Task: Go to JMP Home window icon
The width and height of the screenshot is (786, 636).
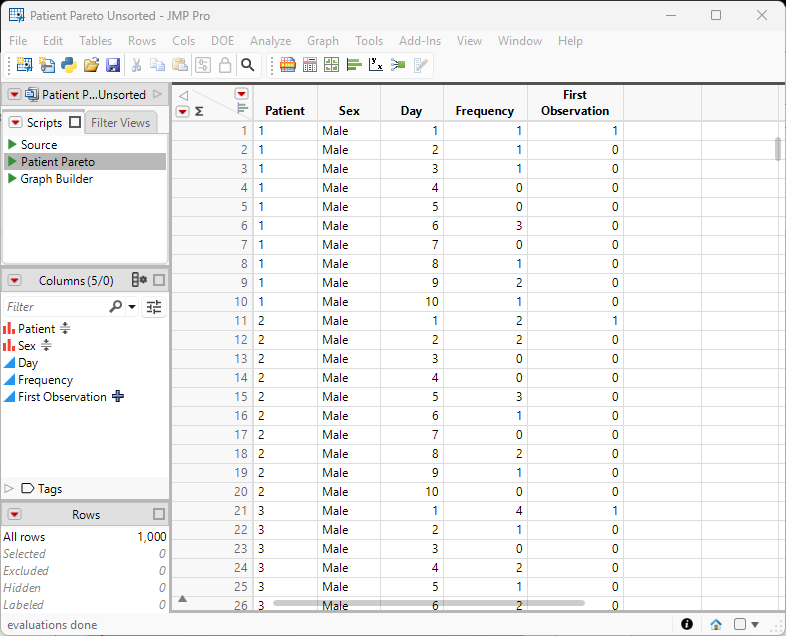Action: click(x=716, y=624)
